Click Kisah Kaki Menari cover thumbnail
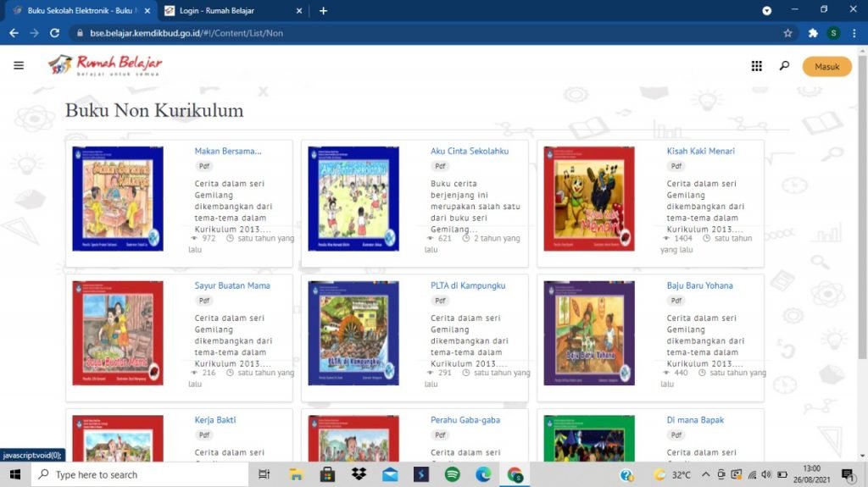This screenshot has height=487, width=868. 589,199
